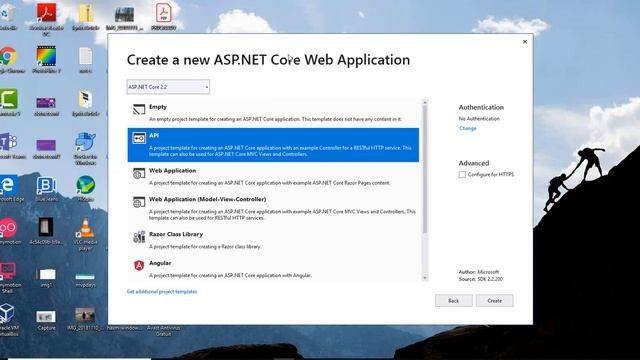Choose the Angular template icon
Screen dimensions: 640x360
tap(139, 265)
